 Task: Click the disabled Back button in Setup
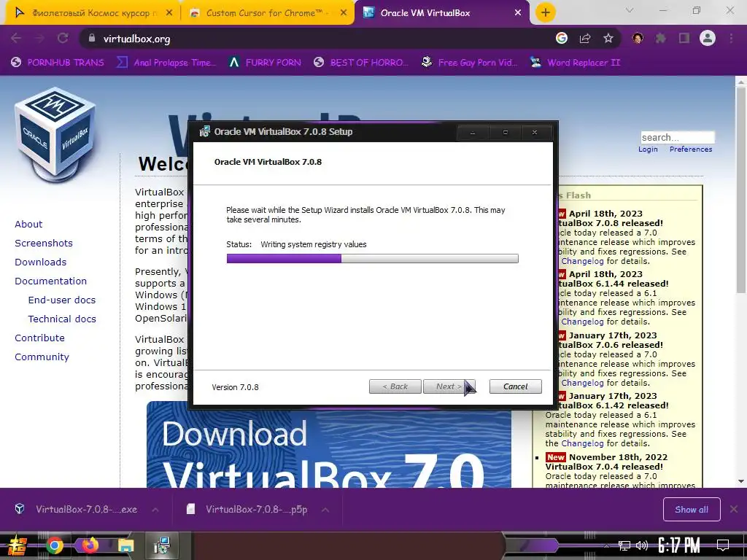click(395, 386)
